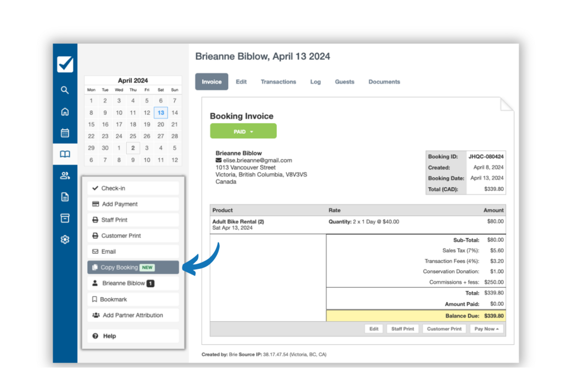Click the Customer Print button on the invoice

[444, 329]
